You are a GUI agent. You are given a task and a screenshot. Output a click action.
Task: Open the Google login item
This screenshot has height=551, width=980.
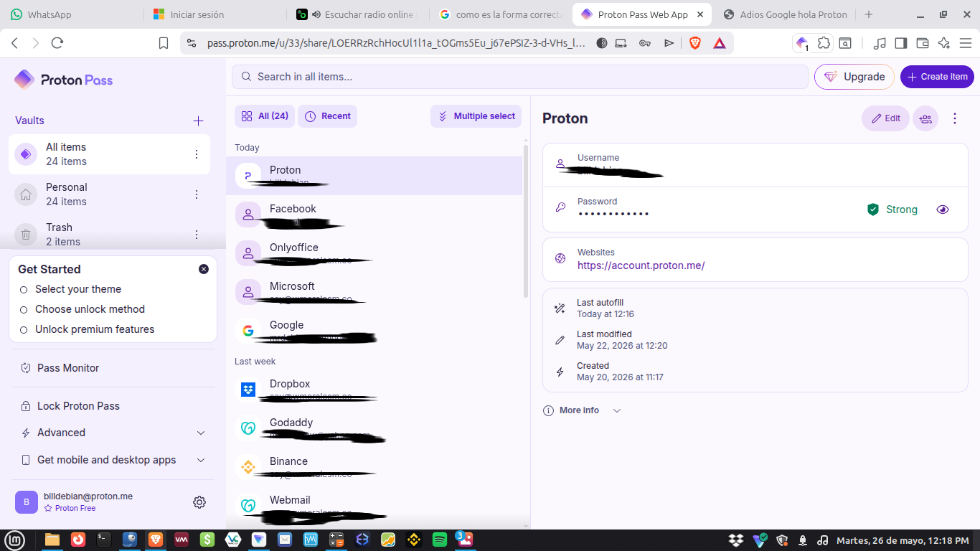[x=374, y=331]
